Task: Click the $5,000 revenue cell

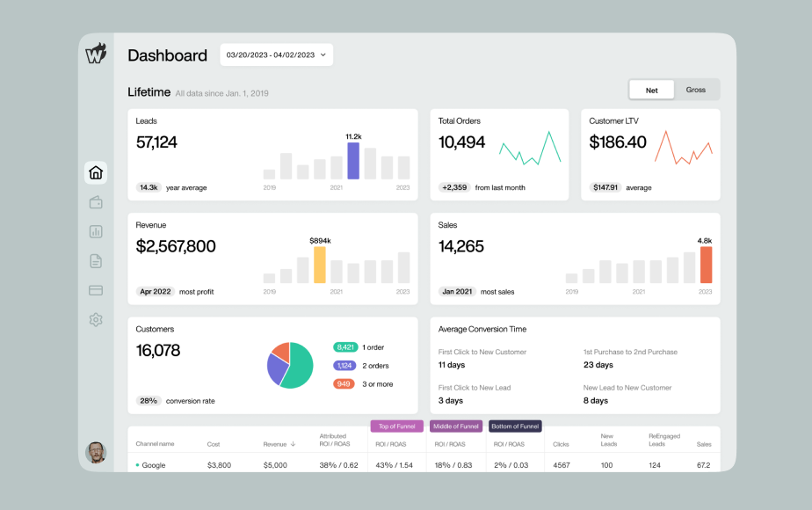Action: 275,465
